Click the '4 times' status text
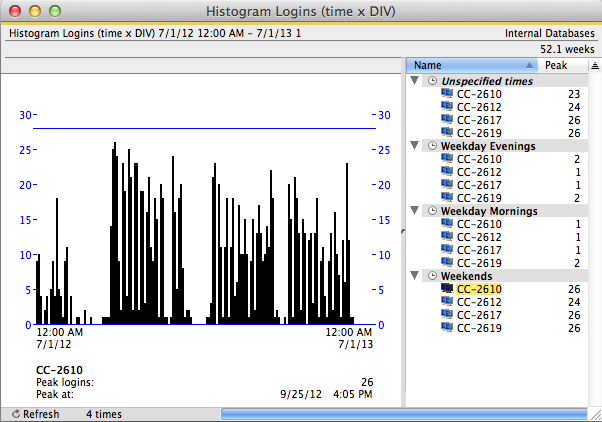Viewport: 602px width, 422px height. pos(104,414)
